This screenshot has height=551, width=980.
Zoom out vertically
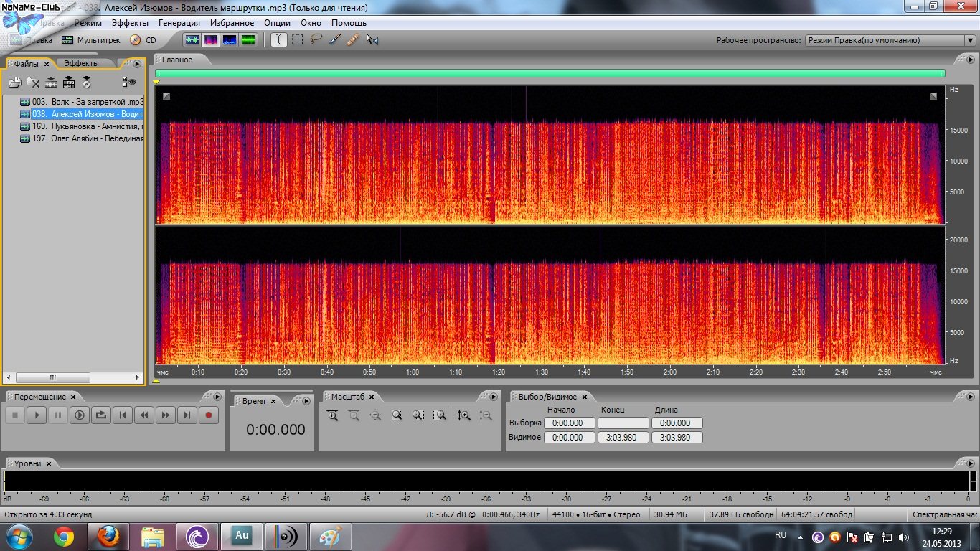[x=486, y=415]
